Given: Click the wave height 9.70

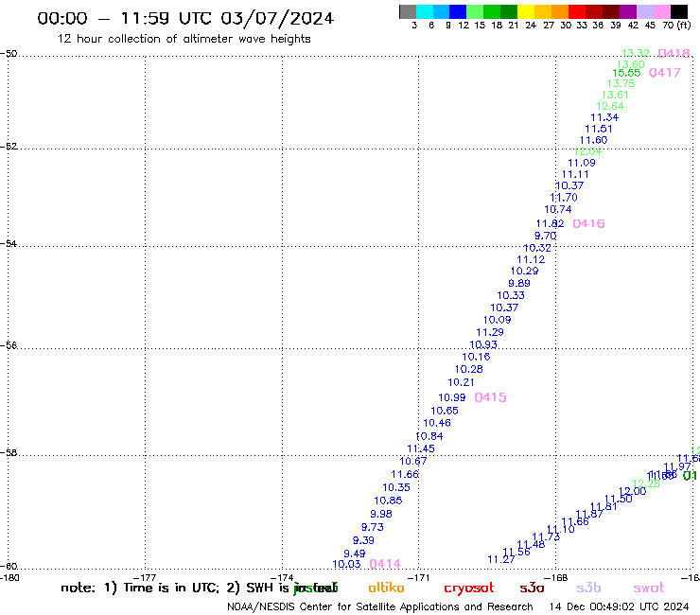Looking at the screenshot, I should tap(545, 236).
